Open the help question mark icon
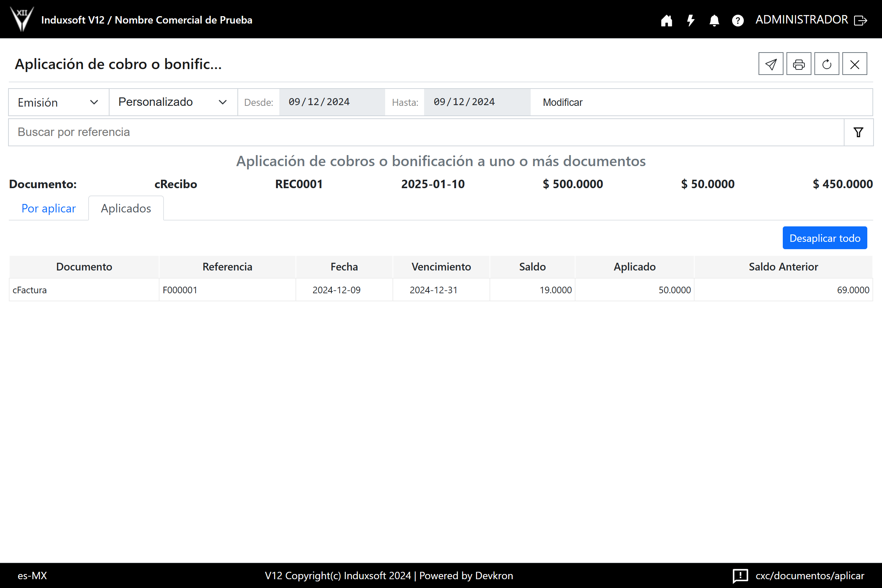This screenshot has height=588, width=882. click(x=738, y=20)
